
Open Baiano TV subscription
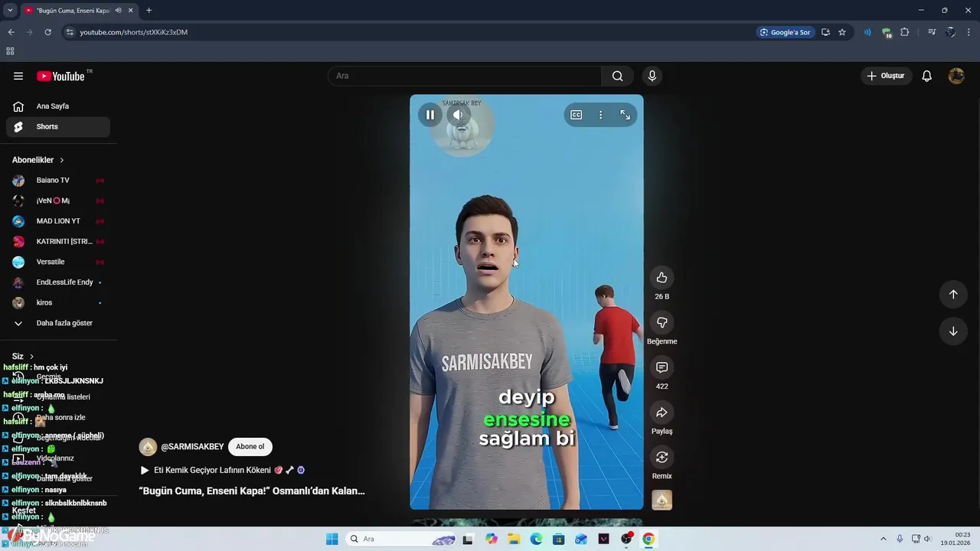point(58,181)
